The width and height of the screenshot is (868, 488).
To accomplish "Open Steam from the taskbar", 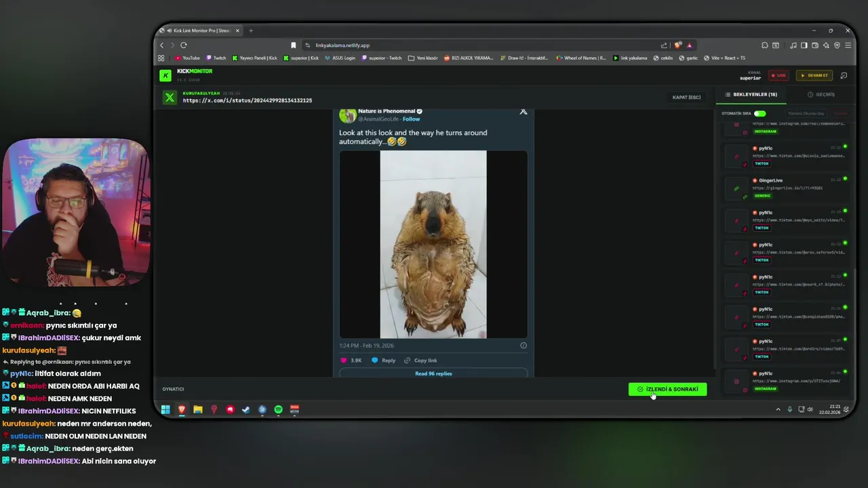I will [245, 409].
